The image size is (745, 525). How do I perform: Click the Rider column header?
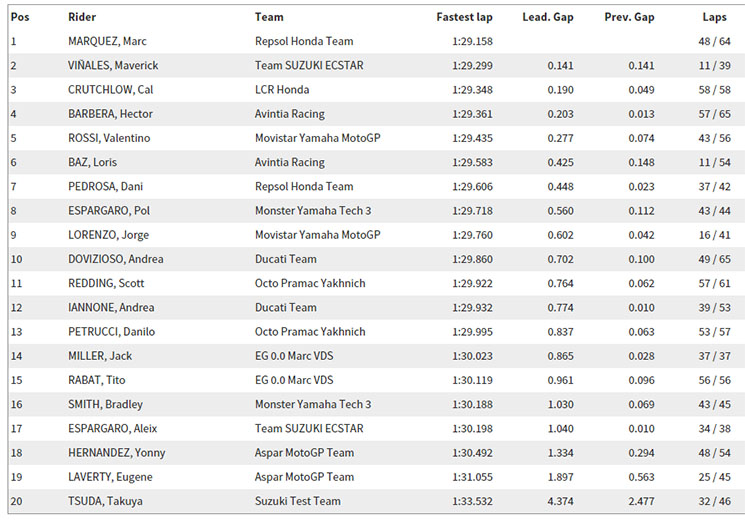click(x=82, y=17)
